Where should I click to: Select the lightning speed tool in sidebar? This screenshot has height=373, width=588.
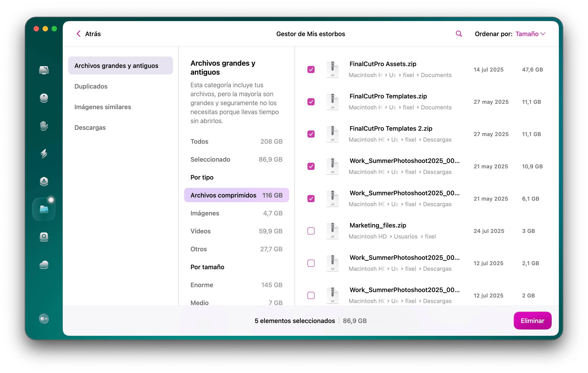pos(44,154)
